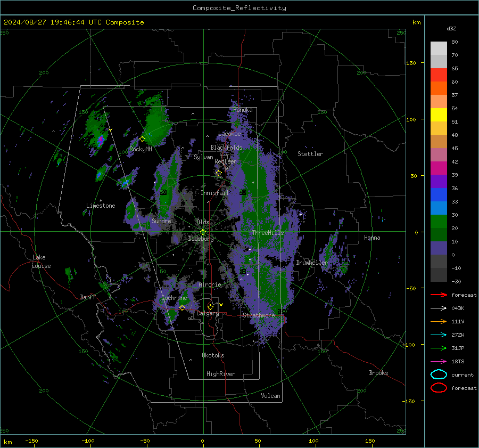Screen dimensions: 479x448
Task: Click the Ponoka city label
Action: [243, 110]
